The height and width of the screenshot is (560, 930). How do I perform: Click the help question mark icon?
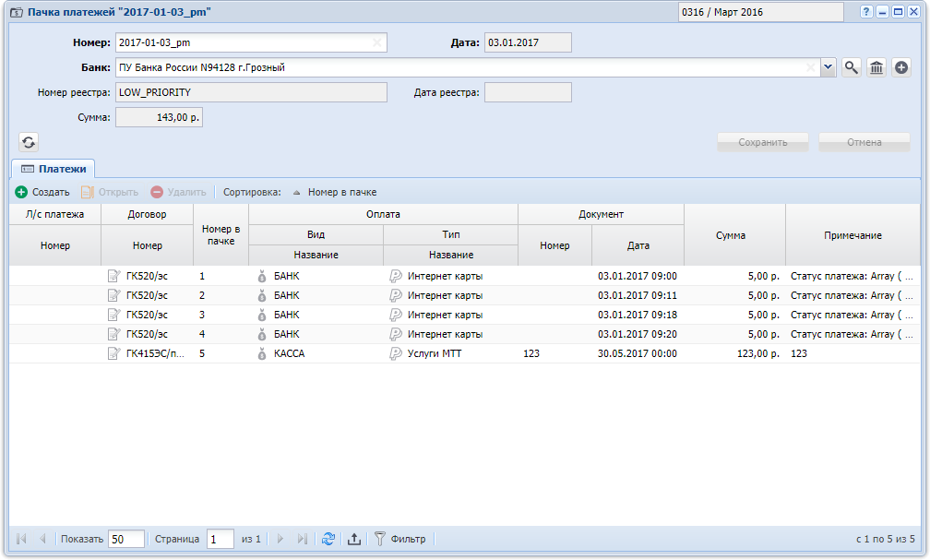coord(866,12)
